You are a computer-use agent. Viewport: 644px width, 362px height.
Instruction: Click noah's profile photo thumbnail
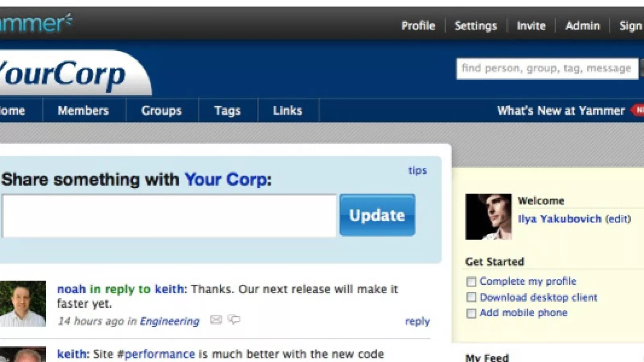click(x=23, y=304)
